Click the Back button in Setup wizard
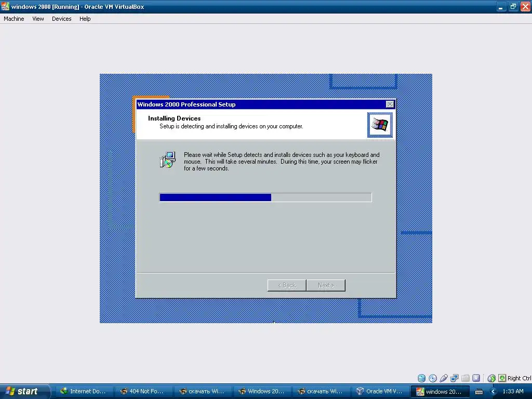 click(287, 285)
